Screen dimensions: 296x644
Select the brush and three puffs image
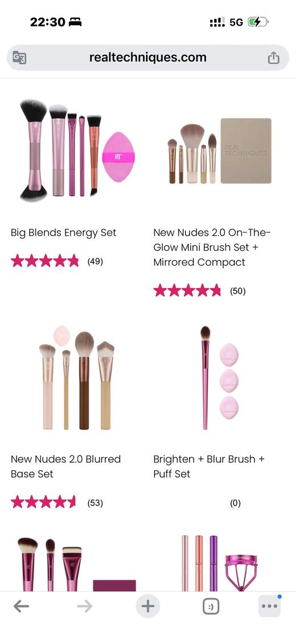point(219,378)
